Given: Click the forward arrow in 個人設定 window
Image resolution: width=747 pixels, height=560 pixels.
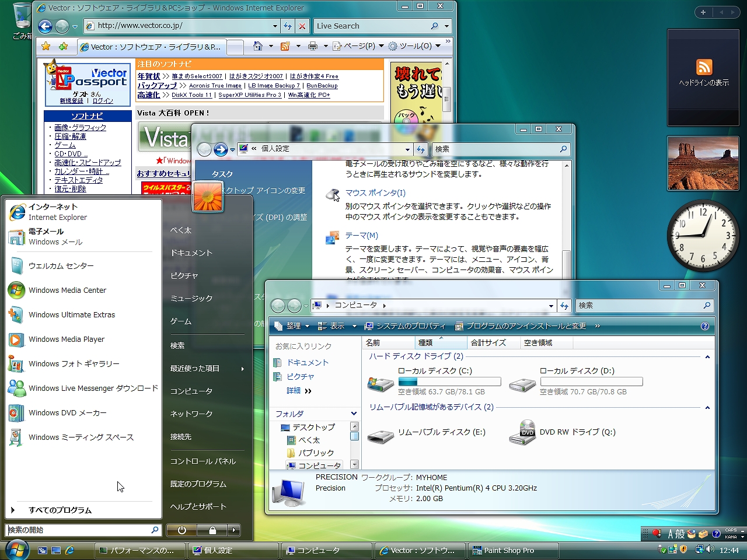Looking at the screenshot, I should tap(221, 149).
